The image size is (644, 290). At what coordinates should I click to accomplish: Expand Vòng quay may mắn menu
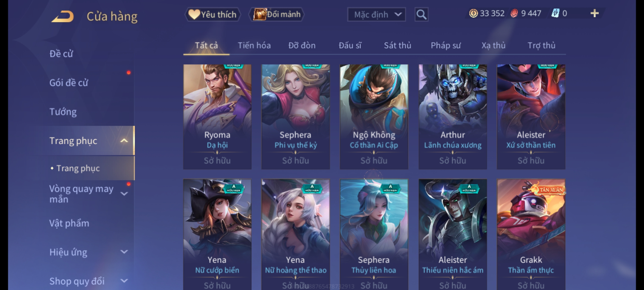click(124, 193)
